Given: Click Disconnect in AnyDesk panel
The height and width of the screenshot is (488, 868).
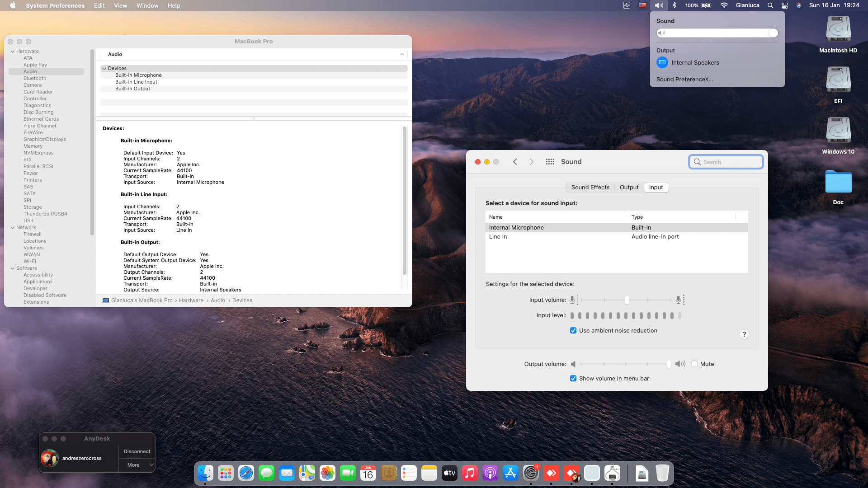Looking at the screenshot, I should pos(137,451).
